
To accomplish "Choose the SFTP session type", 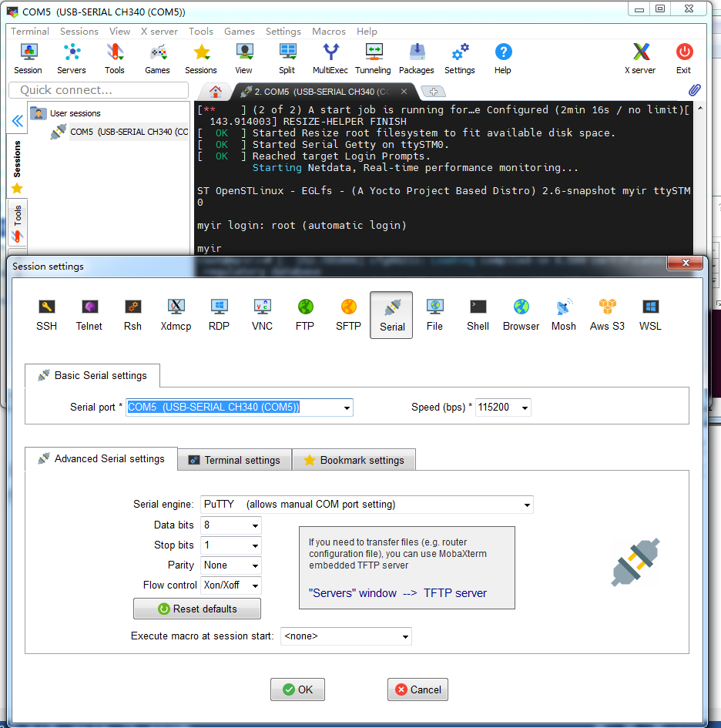I will click(x=349, y=315).
